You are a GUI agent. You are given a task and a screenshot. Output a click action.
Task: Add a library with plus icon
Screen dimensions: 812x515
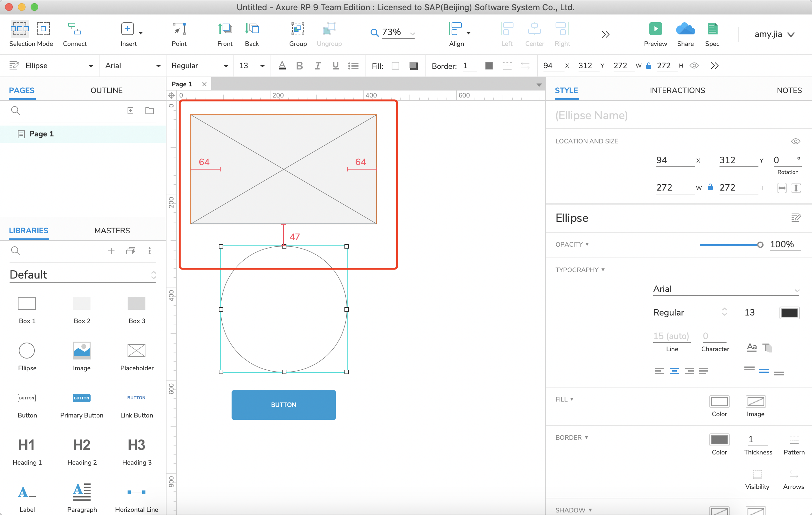point(111,251)
